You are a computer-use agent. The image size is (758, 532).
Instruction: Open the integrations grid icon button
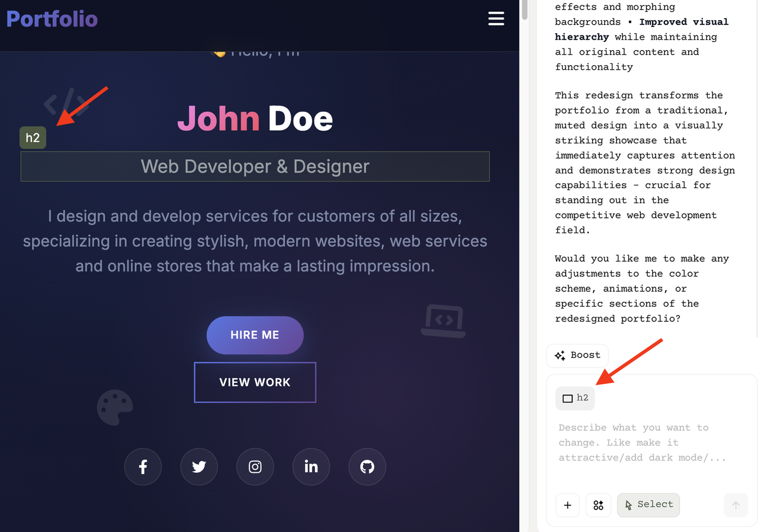point(598,505)
